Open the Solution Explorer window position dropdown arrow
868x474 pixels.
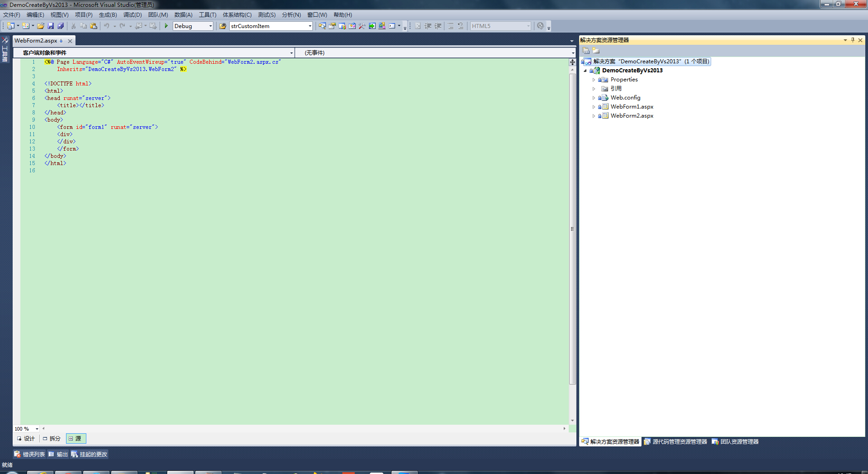tap(845, 40)
